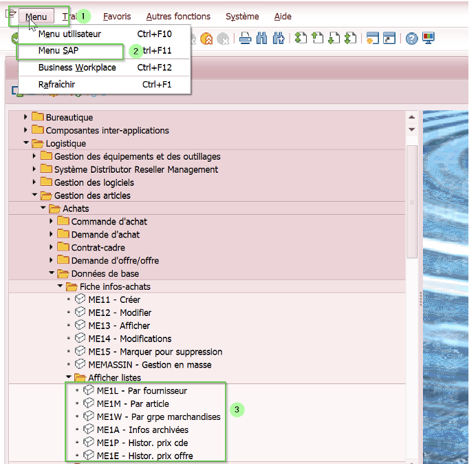Go to the first page icon
The image size is (476, 464).
[301, 39]
